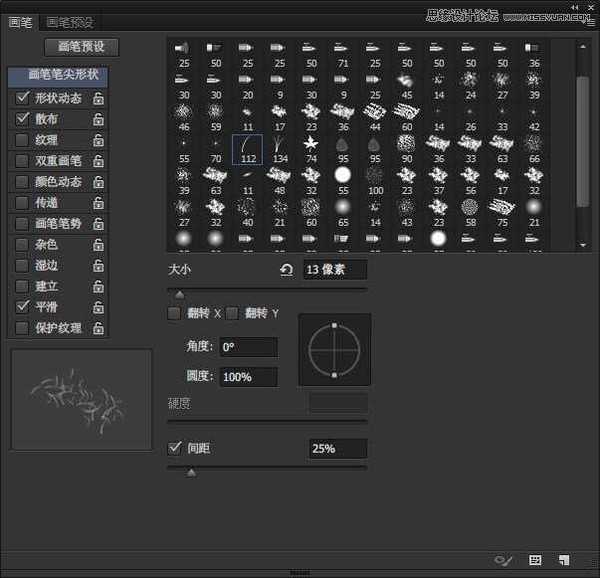Image resolution: width=600 pixels, height=578 pixels.
Task: Click the lock icon beside 颜色动态
Action: [x=98, y=183]
